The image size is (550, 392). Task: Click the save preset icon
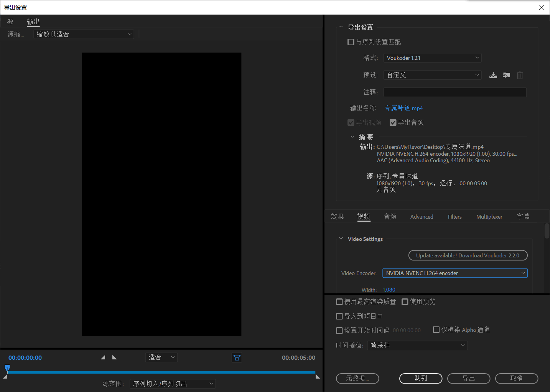pos(493,75)
